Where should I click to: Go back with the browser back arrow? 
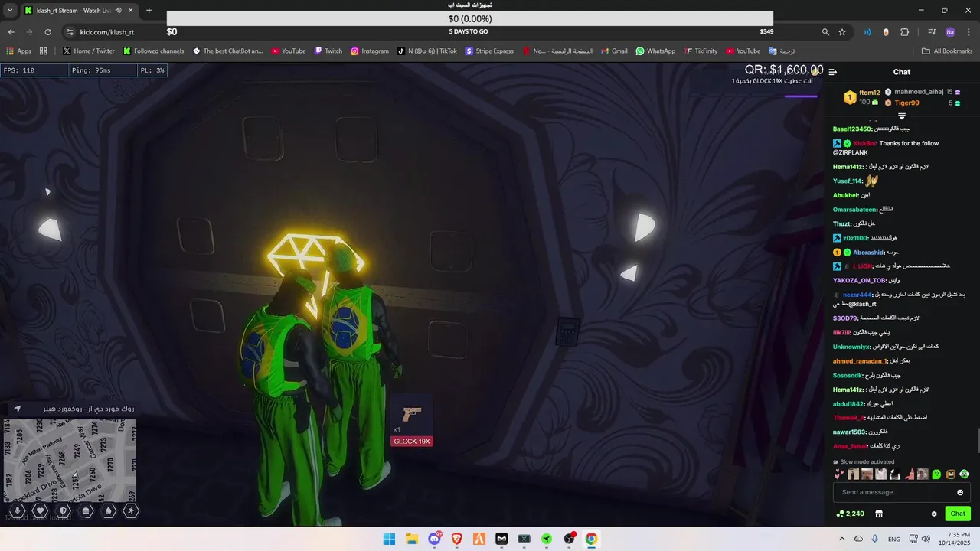[11, 32]
